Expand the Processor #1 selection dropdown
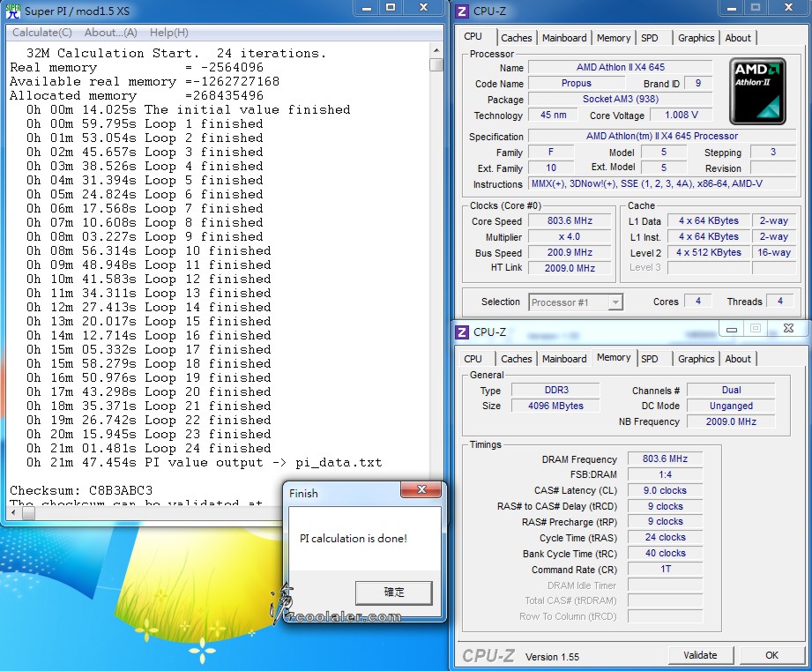The height and width of the screenshot is (671, 812). 615,302
